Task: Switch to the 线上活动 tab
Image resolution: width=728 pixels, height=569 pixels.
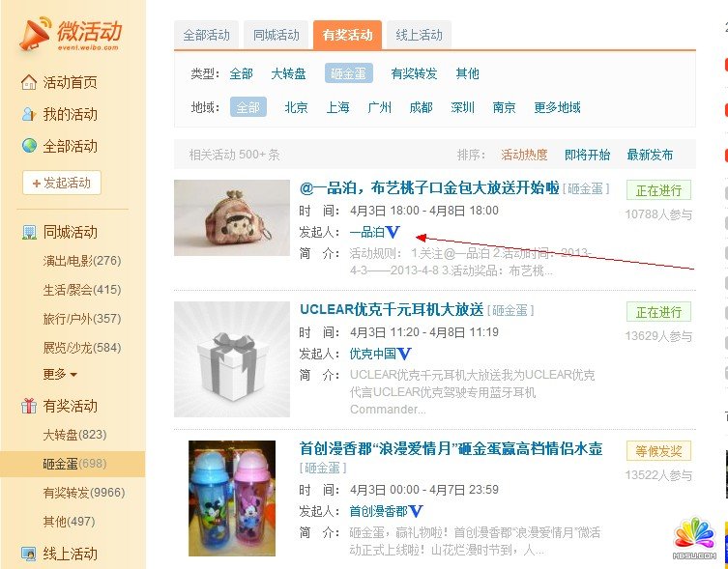Action: click(x=419, y=35)
